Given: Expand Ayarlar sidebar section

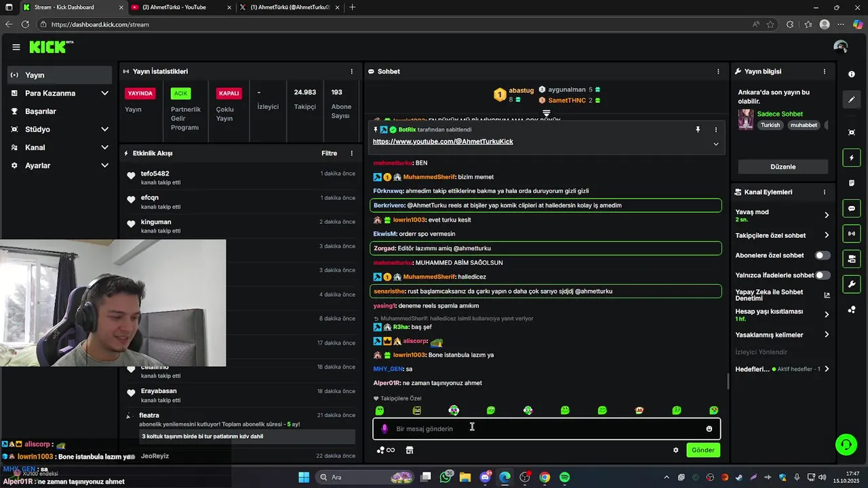Looking at the screenshot, I should tap(104, 165).
